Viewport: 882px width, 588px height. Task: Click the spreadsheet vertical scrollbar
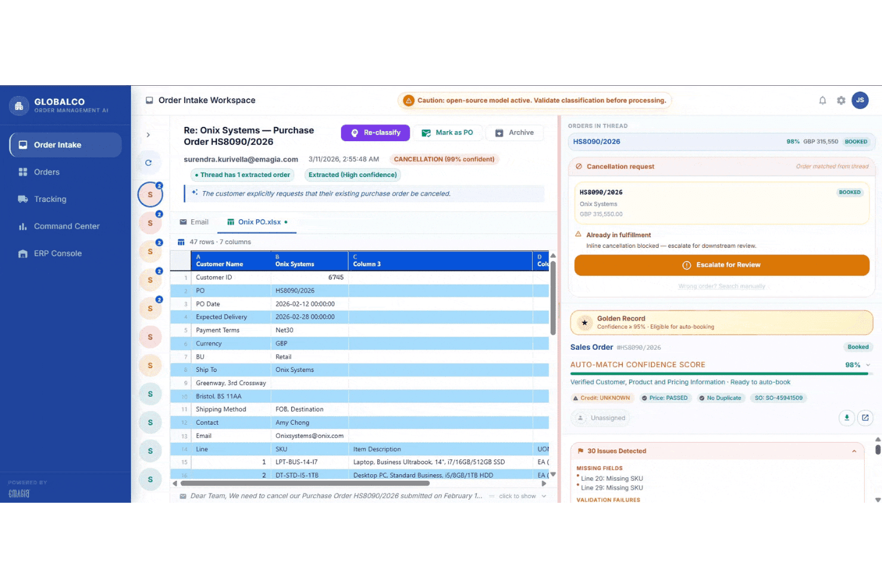pos(553,298)
